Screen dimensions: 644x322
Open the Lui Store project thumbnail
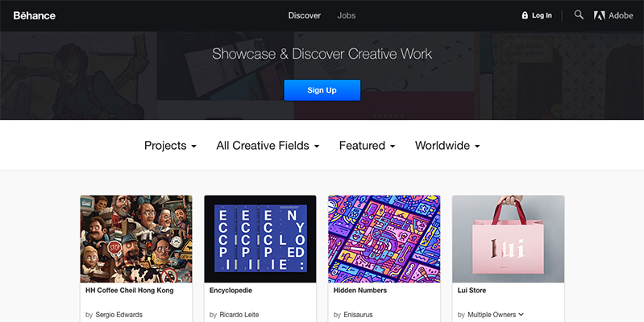pyautogui.click(x=508, y=239)
